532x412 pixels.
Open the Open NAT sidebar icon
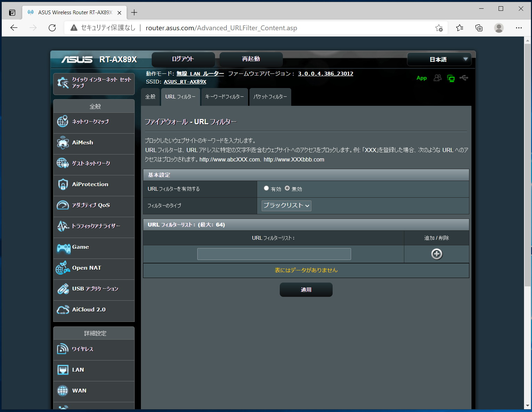[x=63, y=268]
